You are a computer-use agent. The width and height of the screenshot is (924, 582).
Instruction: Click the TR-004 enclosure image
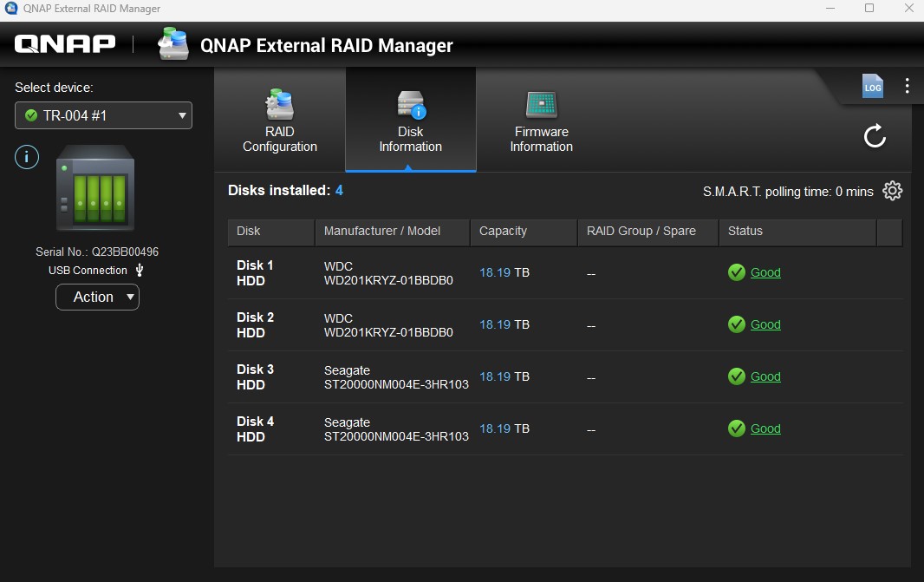[x=94, y=189]
